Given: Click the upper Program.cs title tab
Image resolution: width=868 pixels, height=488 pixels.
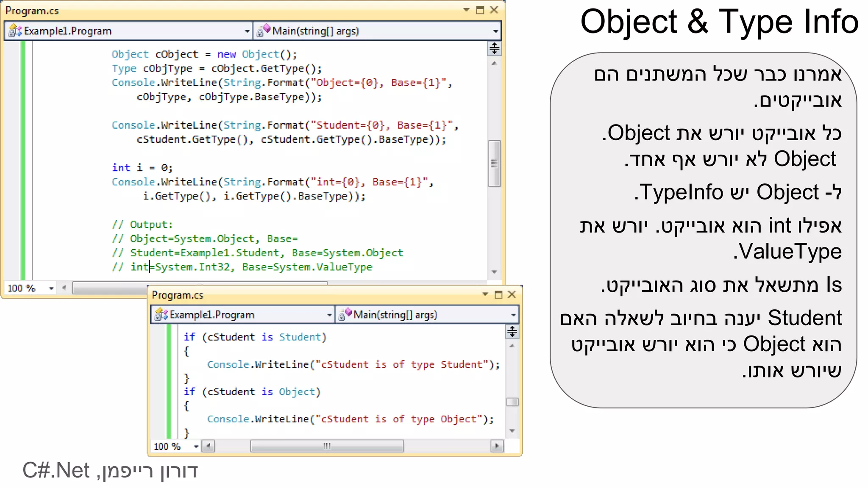Looking at the screenshot, I should pos(32,11).
